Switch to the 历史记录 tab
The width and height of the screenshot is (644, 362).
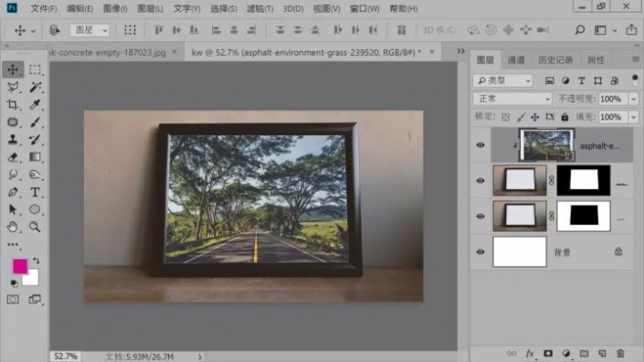pos(555,60)
